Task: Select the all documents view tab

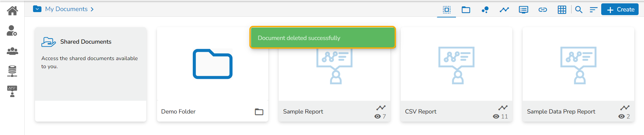Action: coord(447,10)
